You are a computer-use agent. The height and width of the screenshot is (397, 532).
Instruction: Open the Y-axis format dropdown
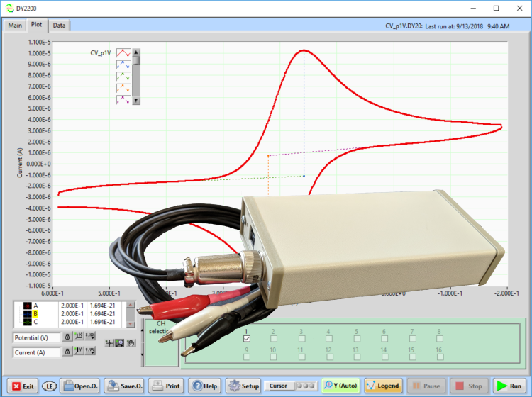click(90, 352)
